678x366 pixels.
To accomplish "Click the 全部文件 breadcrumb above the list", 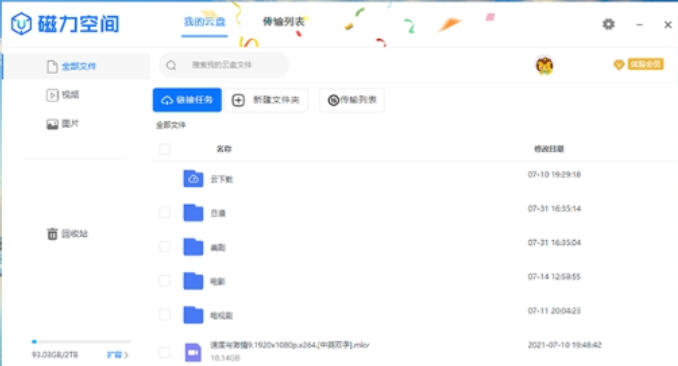I will [171, 125].
